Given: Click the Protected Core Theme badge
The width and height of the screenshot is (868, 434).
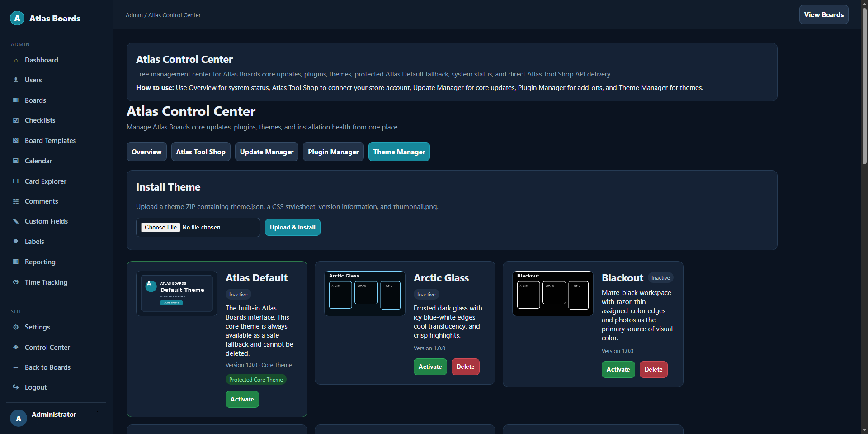Looking at the screenshot, I should [256, 380].
